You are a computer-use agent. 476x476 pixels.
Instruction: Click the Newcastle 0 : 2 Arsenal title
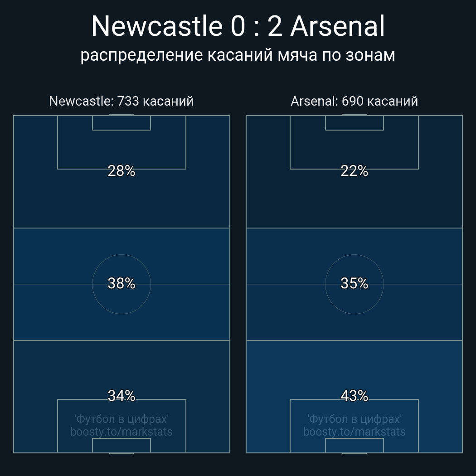(x=238, y=26)
